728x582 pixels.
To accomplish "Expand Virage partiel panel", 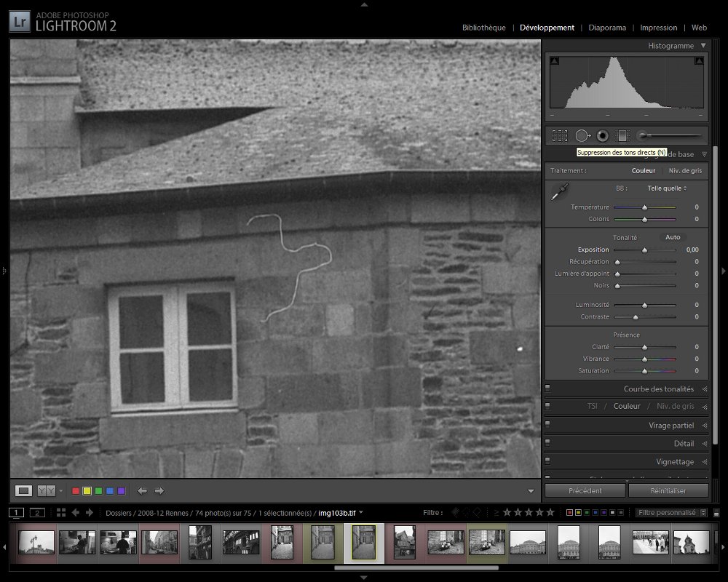I will click(x=704, y=425).
